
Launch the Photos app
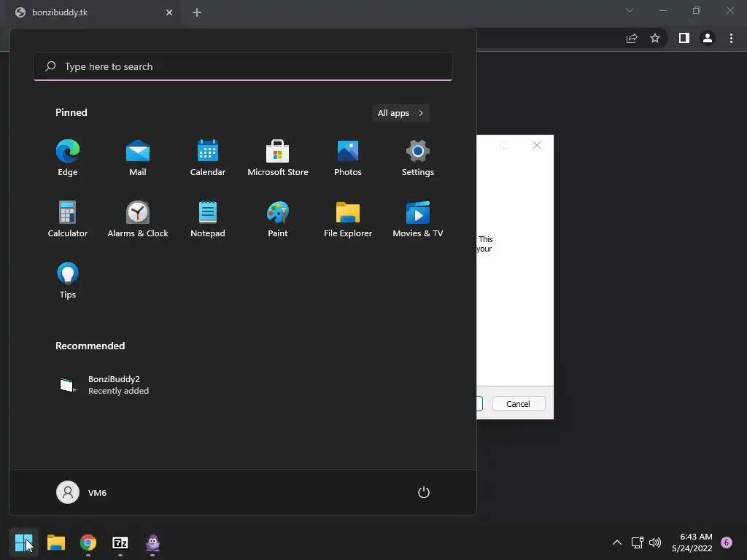tap(348, 158)
